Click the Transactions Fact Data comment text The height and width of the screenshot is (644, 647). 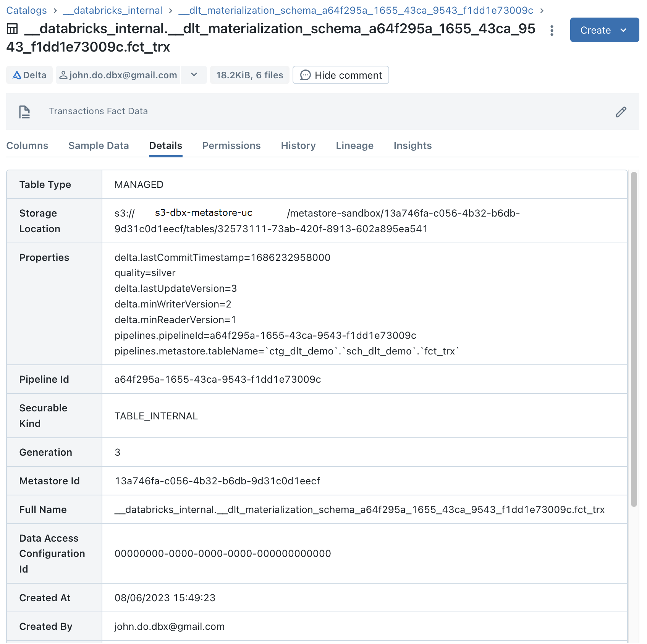coord(98,111)
